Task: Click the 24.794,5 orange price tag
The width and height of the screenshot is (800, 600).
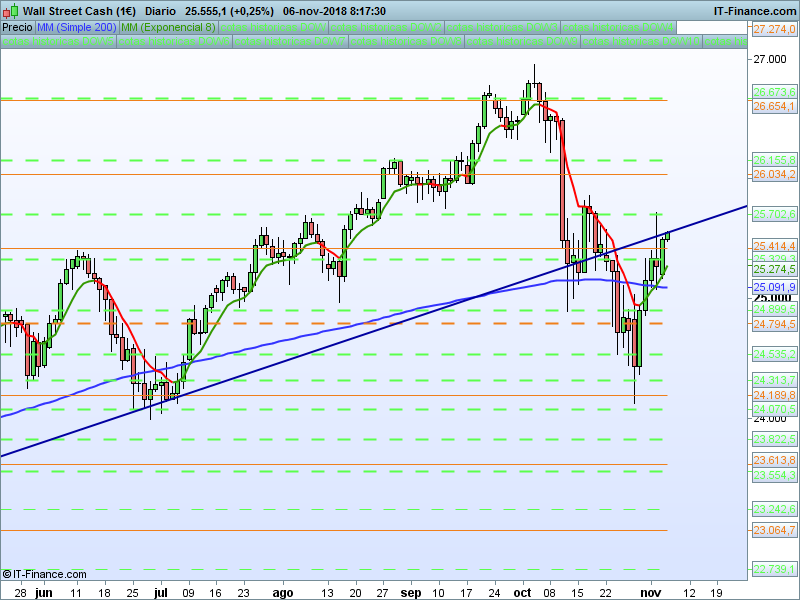Action: pos(774,324)
